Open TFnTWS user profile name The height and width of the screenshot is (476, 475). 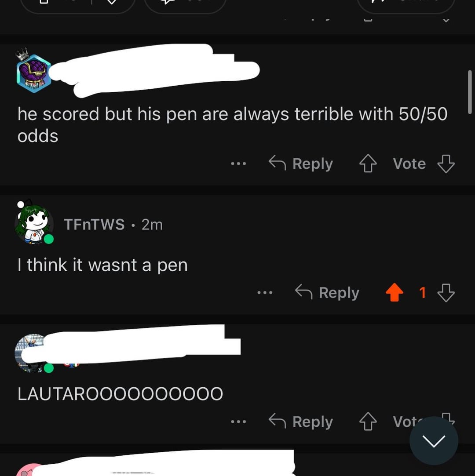click(94, 225)
